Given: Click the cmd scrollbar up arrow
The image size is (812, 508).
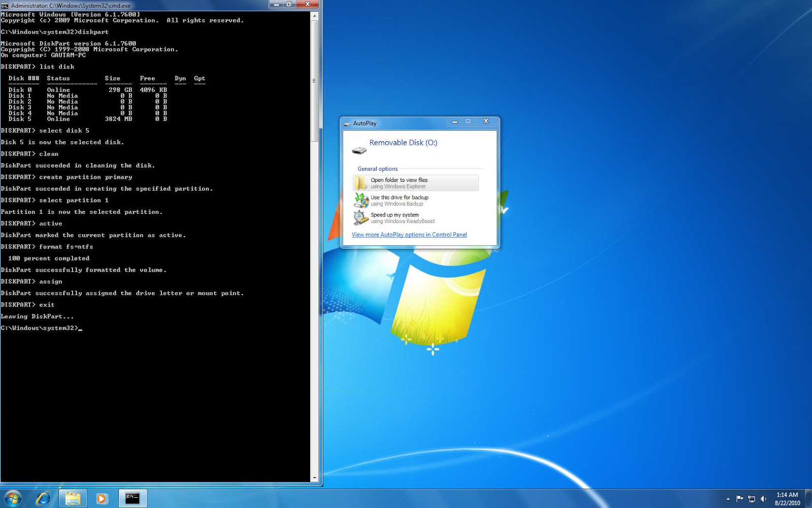Looking at the screenshot, I should (315, 16).
